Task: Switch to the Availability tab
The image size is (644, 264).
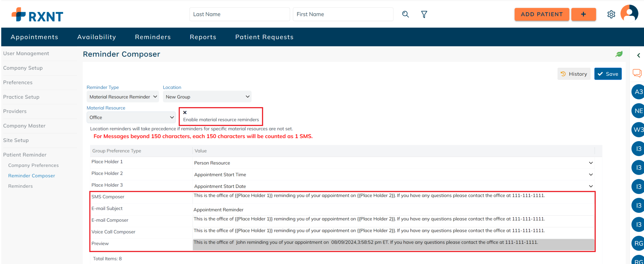Action: (96, 37)
